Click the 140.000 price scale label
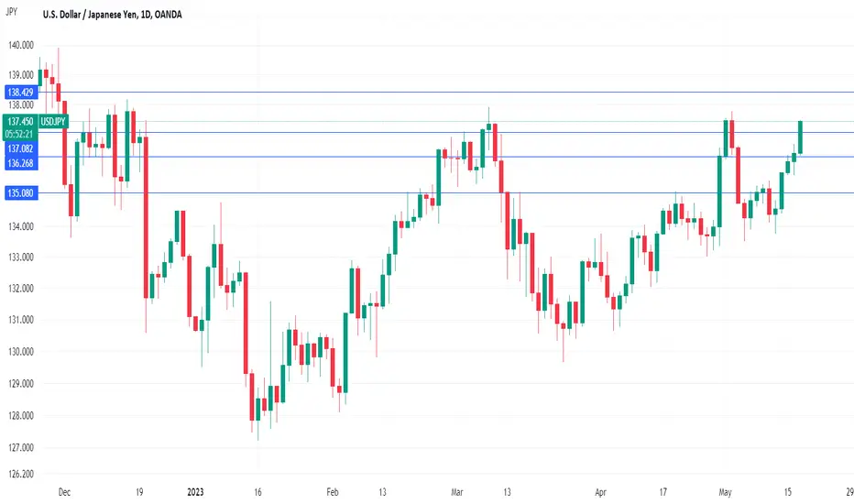 click(x=21, y=45)
